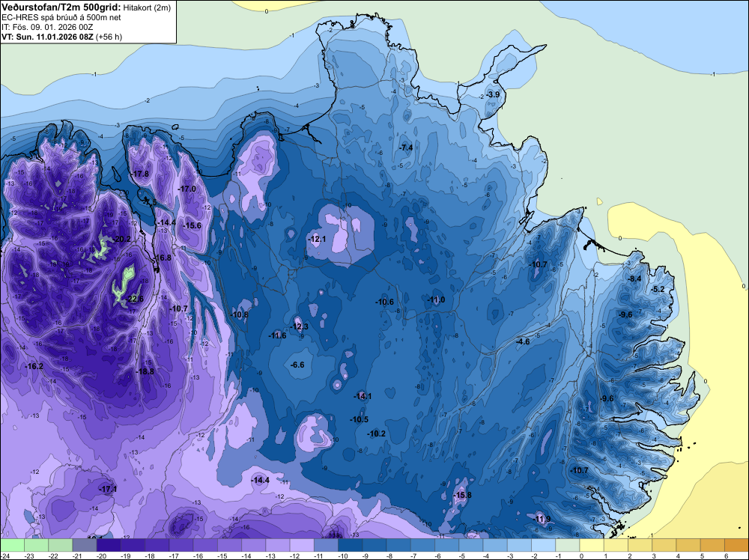Click the -10.8 temperature label
Image resolution: width=749 pixels, height=560 pixels.
pos(240,314)
